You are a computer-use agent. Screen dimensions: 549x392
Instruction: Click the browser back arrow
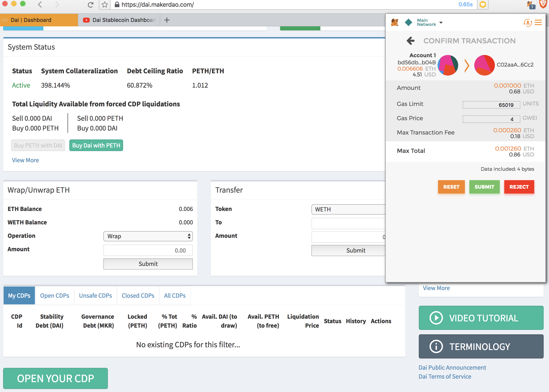click(x=40, y=5)
